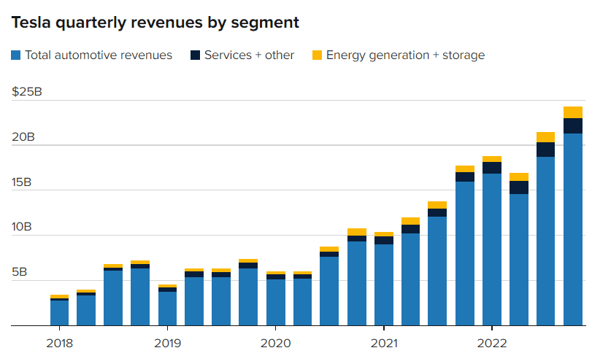Click the 2022 x-axis label

pos(492,344)
